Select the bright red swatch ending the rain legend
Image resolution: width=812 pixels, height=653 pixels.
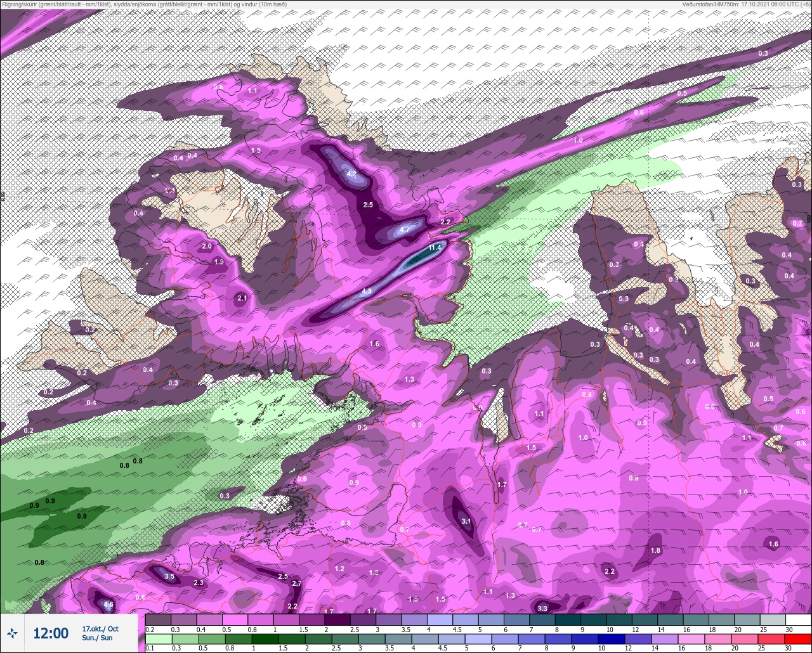click(798, 639)
